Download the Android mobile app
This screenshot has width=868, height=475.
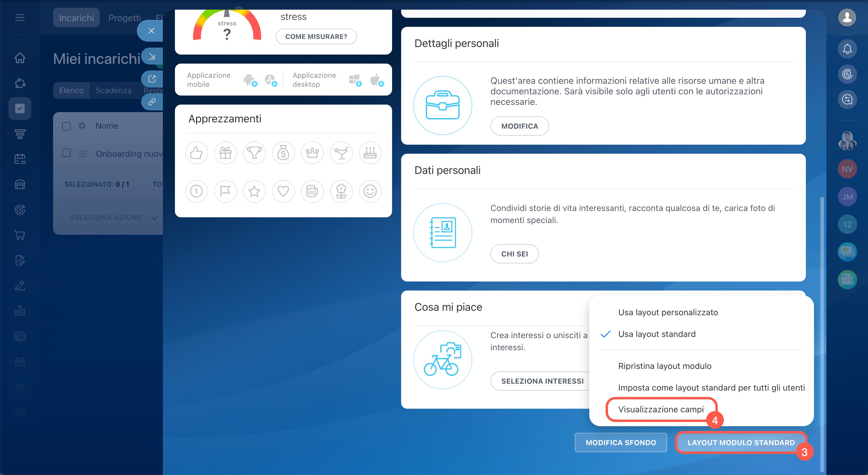249,80
